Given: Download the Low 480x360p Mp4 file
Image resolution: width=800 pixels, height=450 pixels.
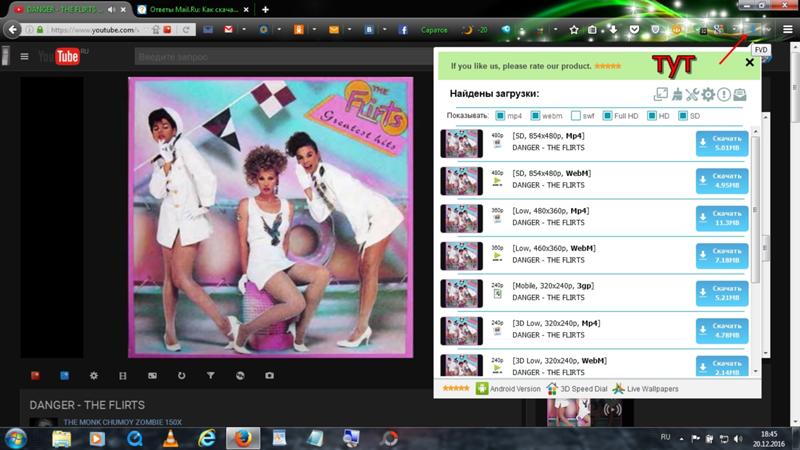Looking at the screenshot, I should (722, 218).
